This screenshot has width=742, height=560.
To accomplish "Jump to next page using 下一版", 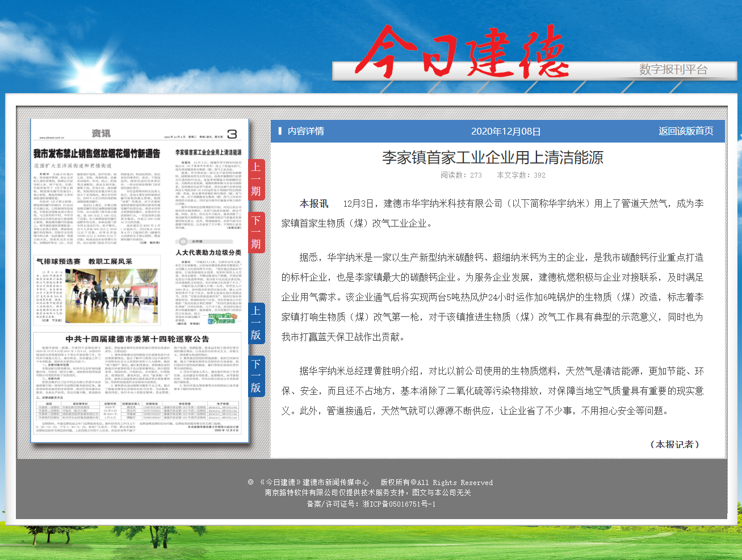I will pyautogui.click(x=256, y=376).
